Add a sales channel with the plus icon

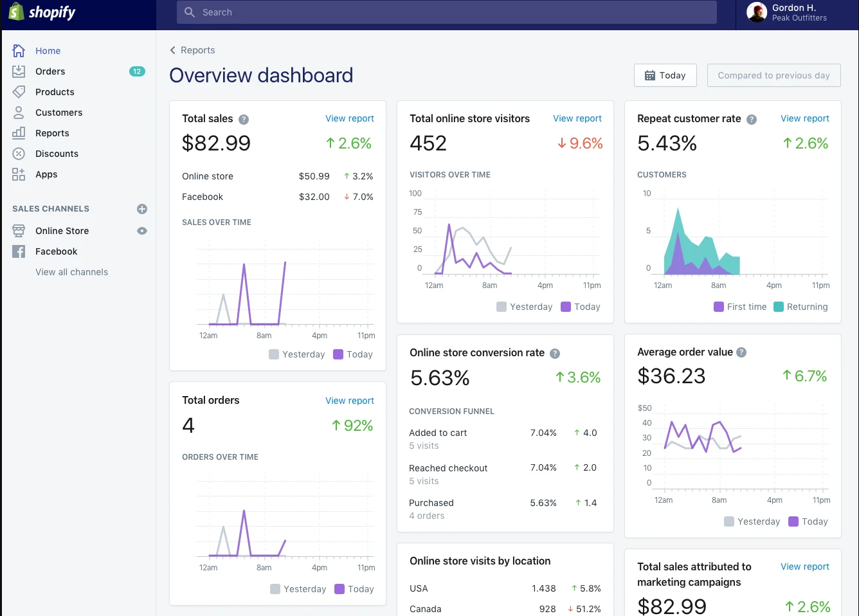pyautogui.click(x=141, y=208)
